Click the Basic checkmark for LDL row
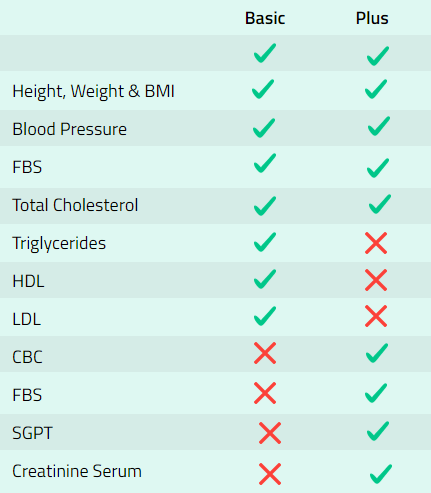Viewport: 431px width, 493px height. (x=265, y=316)
